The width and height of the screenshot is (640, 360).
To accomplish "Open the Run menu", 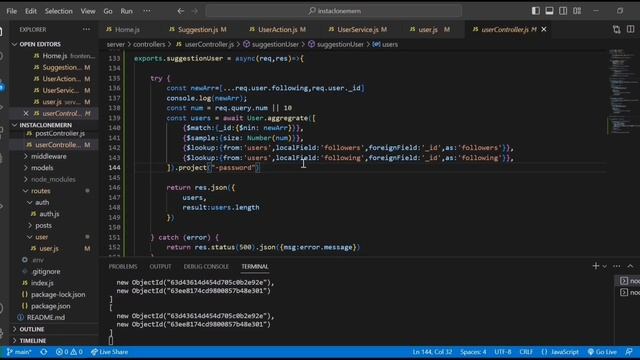I will (x=127, y=11).
